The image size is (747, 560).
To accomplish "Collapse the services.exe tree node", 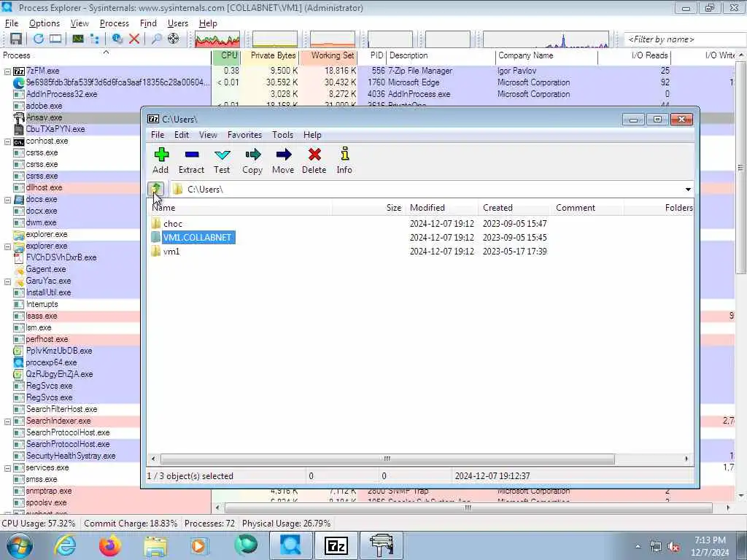I will tap(7, 468).
